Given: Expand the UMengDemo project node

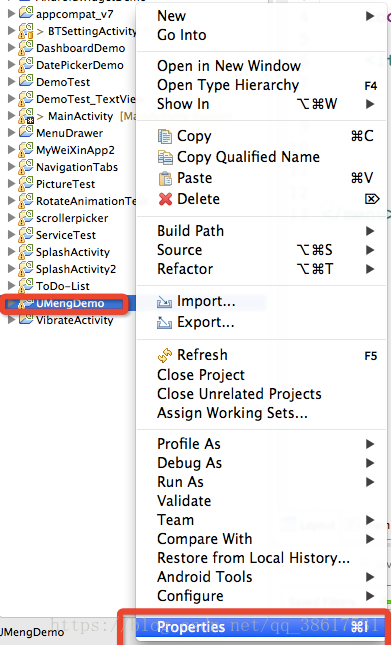Looking at the screenshot, I should (12, 303).
